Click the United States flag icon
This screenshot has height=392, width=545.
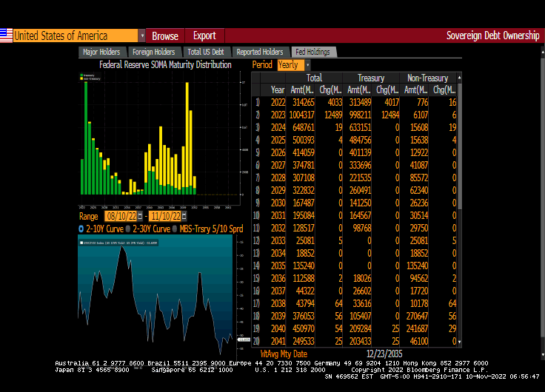coord(6,36)
